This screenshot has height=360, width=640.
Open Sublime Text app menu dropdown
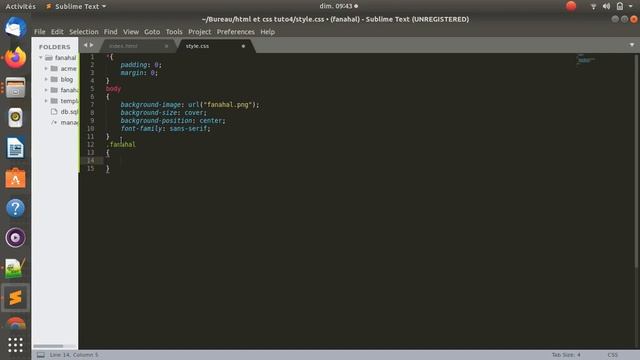pos(76,7)
